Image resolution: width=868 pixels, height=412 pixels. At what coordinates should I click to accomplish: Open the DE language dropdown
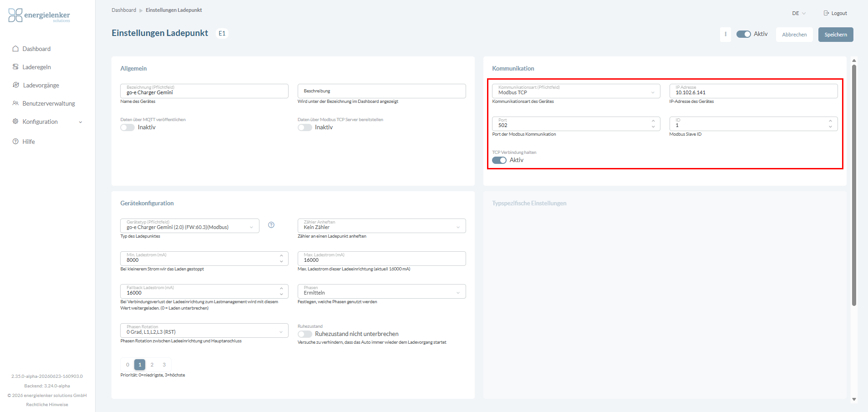click(x=799, y=13)
